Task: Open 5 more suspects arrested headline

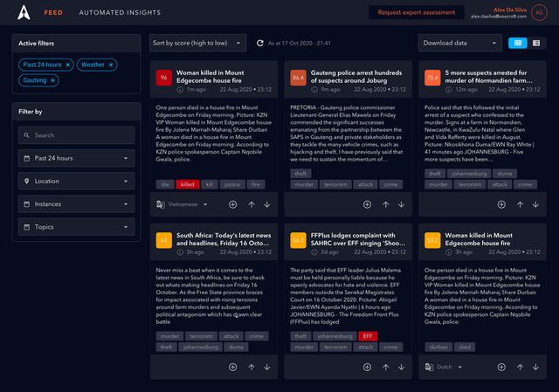Action: tap(488, 77)
